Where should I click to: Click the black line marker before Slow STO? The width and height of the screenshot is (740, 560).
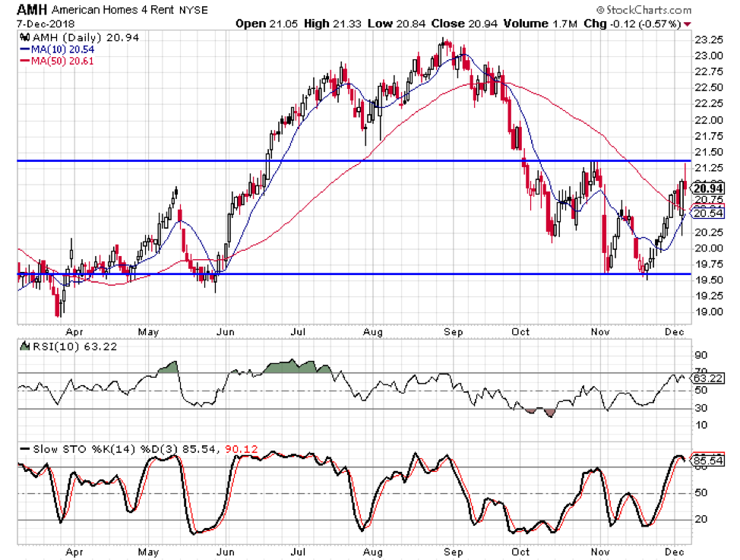[24, 449]
